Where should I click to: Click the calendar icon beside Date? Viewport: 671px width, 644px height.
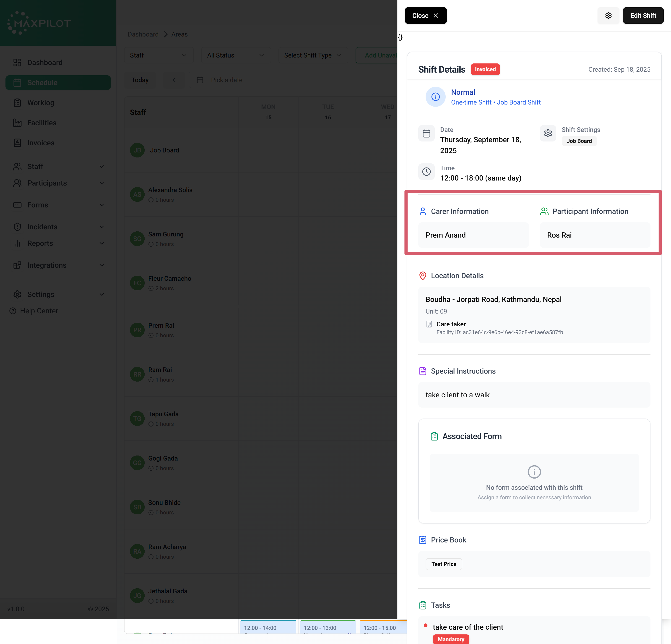426,133
